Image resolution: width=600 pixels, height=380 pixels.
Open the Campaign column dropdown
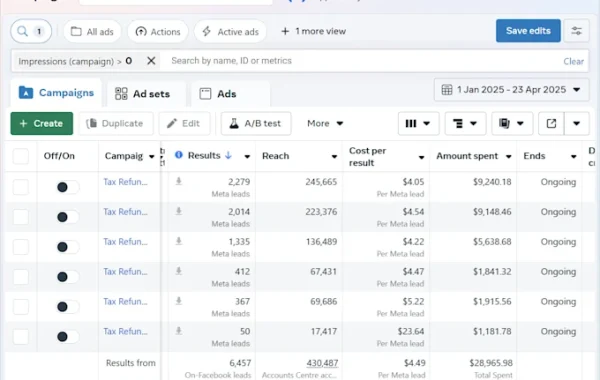(x=152, y=157)
